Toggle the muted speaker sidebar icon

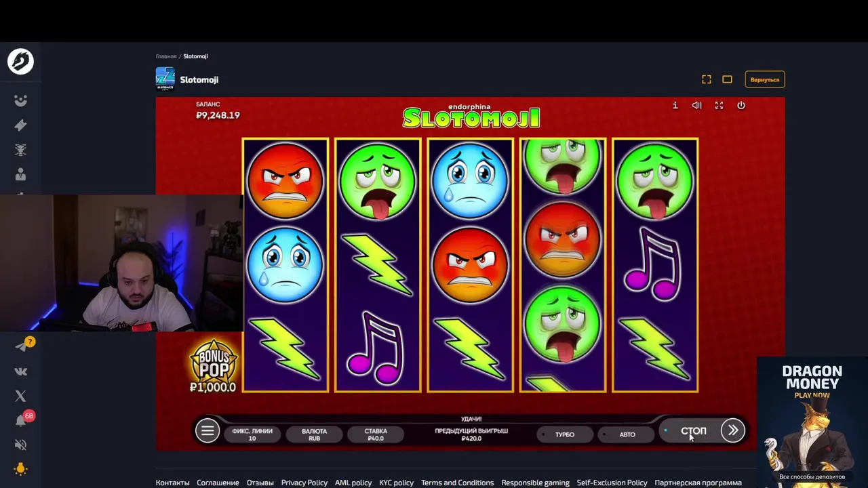point(20,445)
